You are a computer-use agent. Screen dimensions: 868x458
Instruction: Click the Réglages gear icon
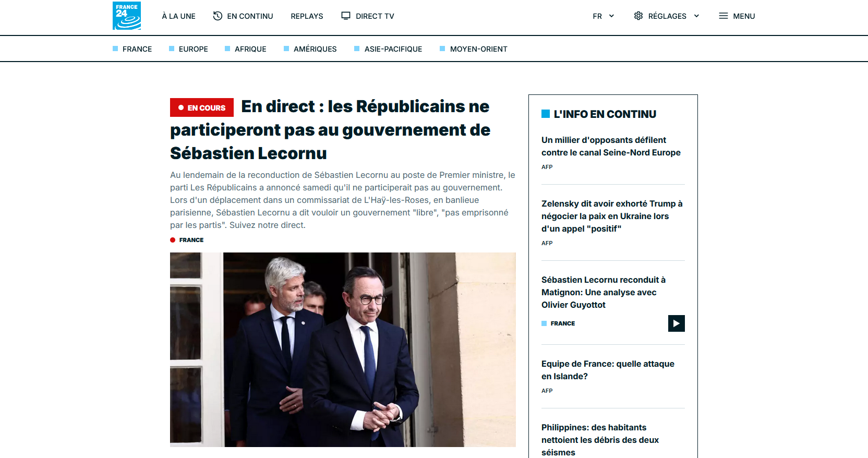638,16
